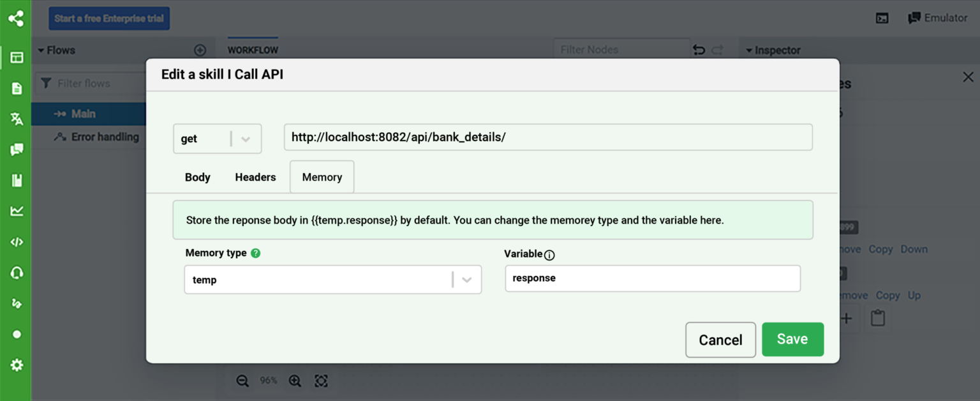Save the Call API skill
This screenshot has width=980, height=401.
792,340
